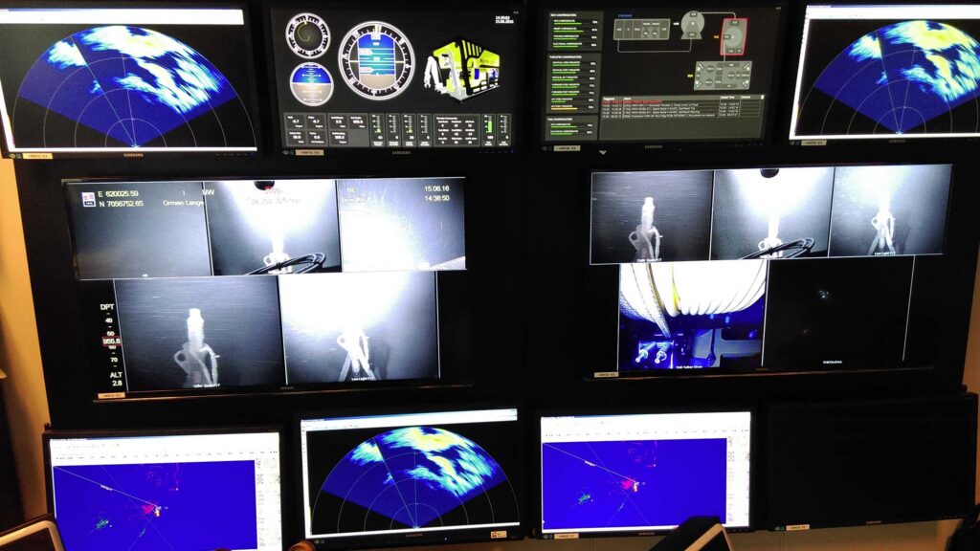The height and width of the screenshot is (551, 980).
Task: Select the grey control panel block in the schematic
Action: point(642,29)
